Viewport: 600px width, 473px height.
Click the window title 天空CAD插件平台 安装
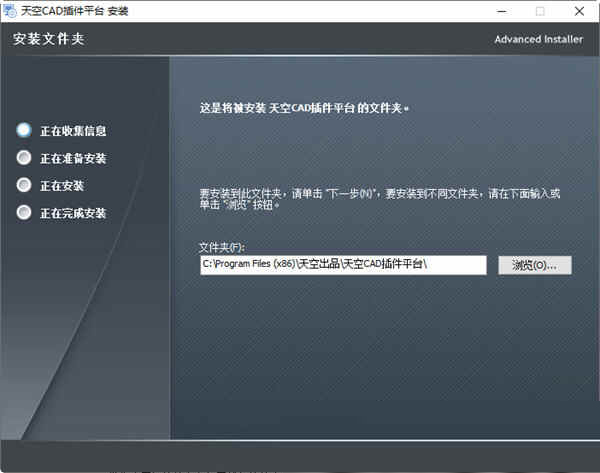(x=75, y=11)
